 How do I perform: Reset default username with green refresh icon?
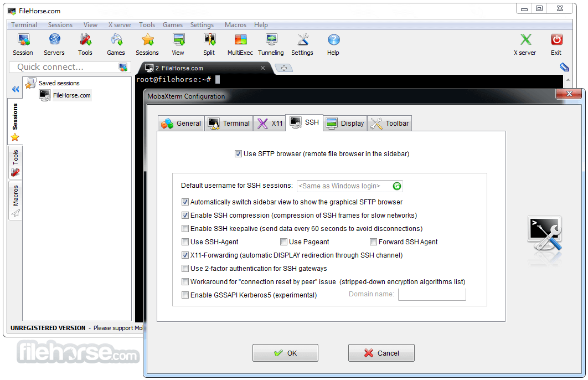click(397, 186)
